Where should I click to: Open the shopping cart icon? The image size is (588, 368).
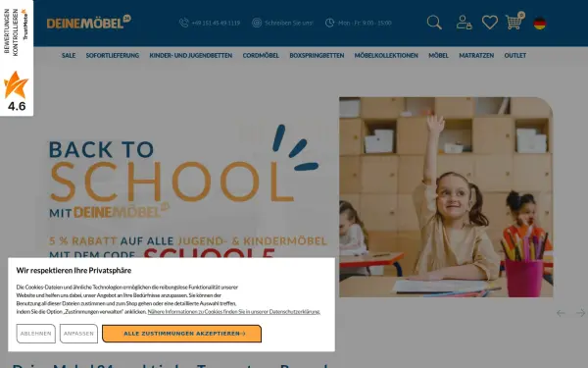click(514, 23)
